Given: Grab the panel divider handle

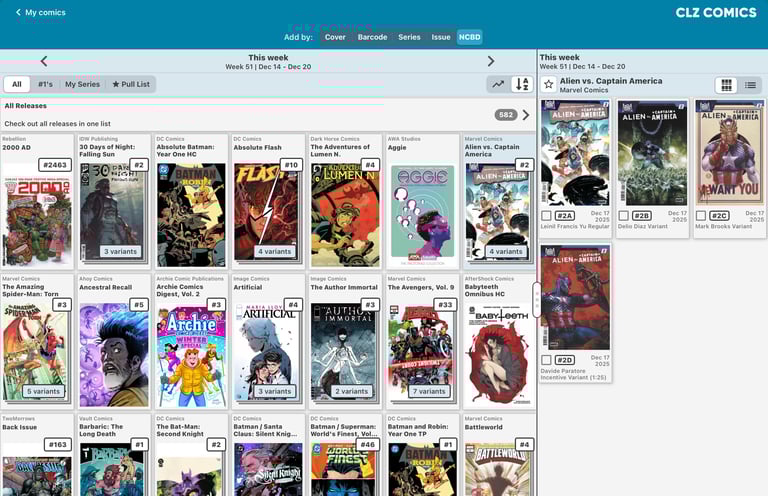Looking at the screenshot, I should point(537,300).
